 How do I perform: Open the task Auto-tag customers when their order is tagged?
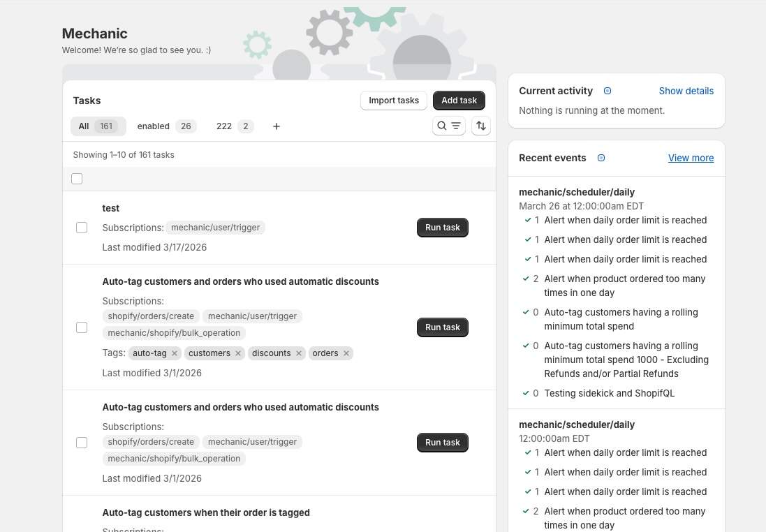(x=206, y=512)
